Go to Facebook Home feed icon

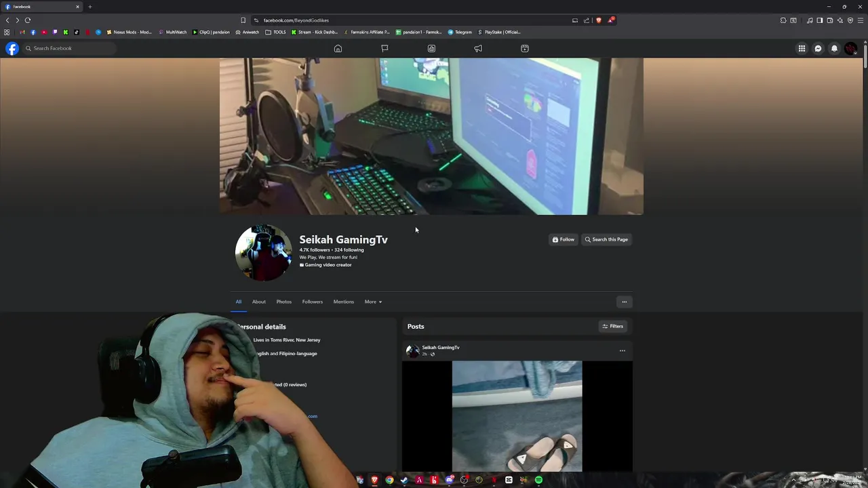338,48
